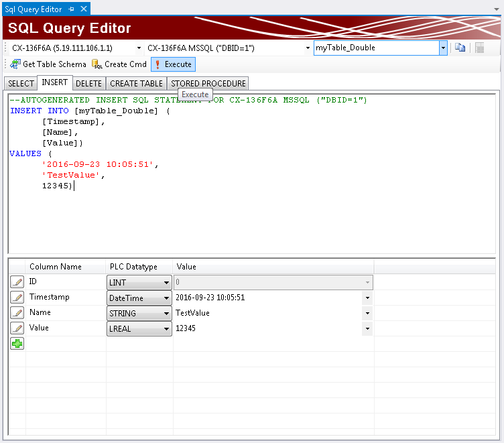Click the Get Table Schema icon

(x=15, y=64)
